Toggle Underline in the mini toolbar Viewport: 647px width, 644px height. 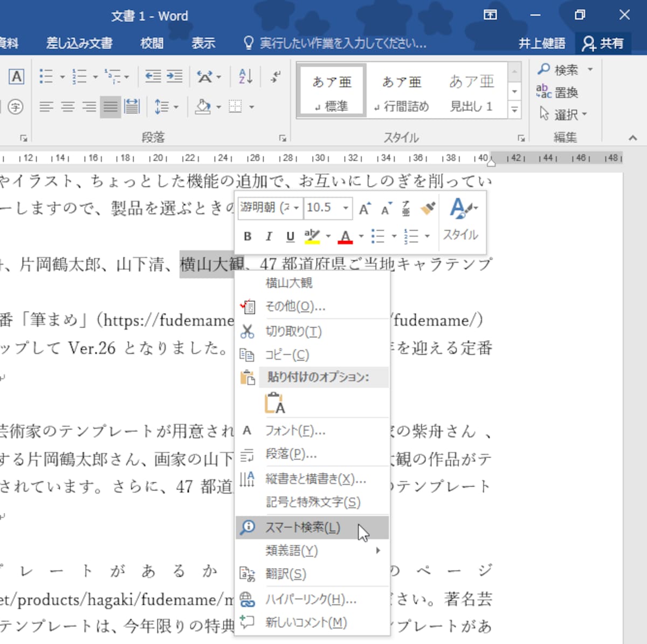pos(290,236)
